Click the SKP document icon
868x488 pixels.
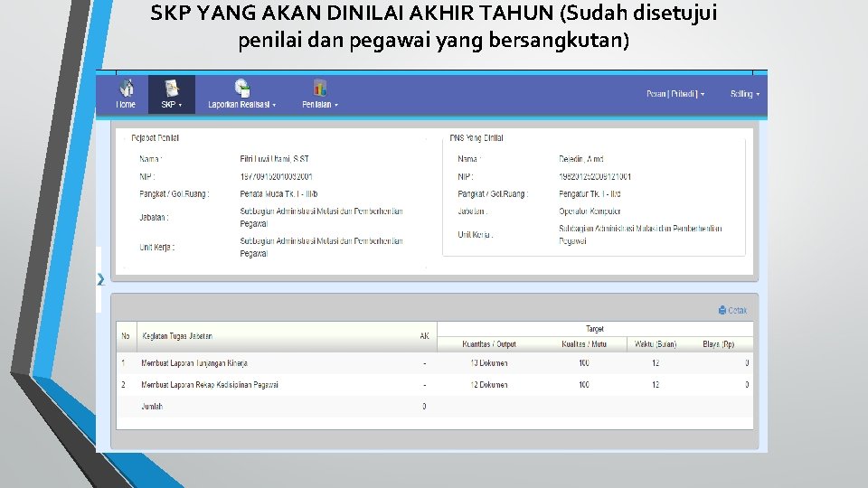point(171,88)
